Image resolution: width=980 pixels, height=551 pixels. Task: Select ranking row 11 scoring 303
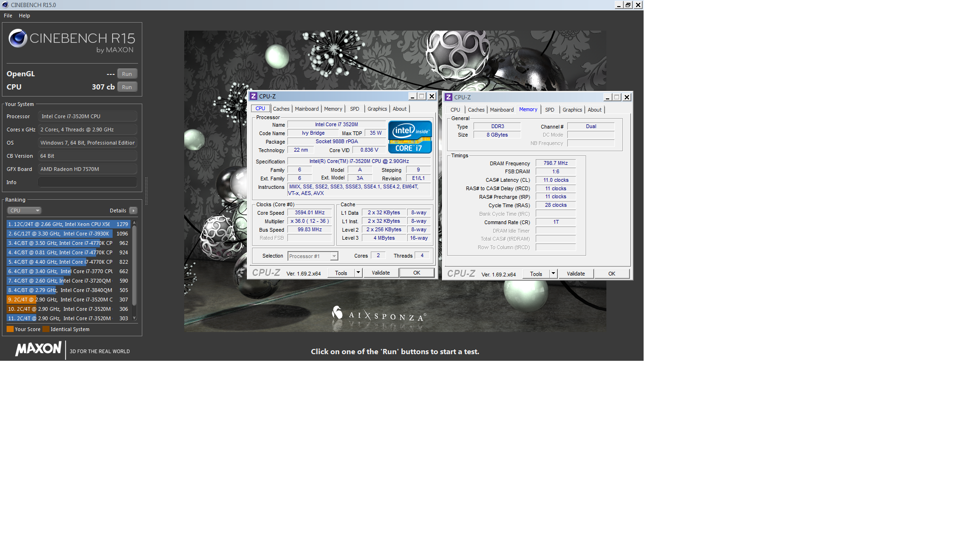pos(68,318)
